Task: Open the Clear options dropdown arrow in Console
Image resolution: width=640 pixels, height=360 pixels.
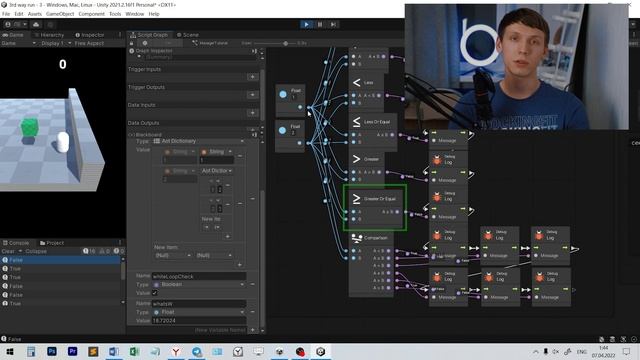Action: [x=20, y=251]
